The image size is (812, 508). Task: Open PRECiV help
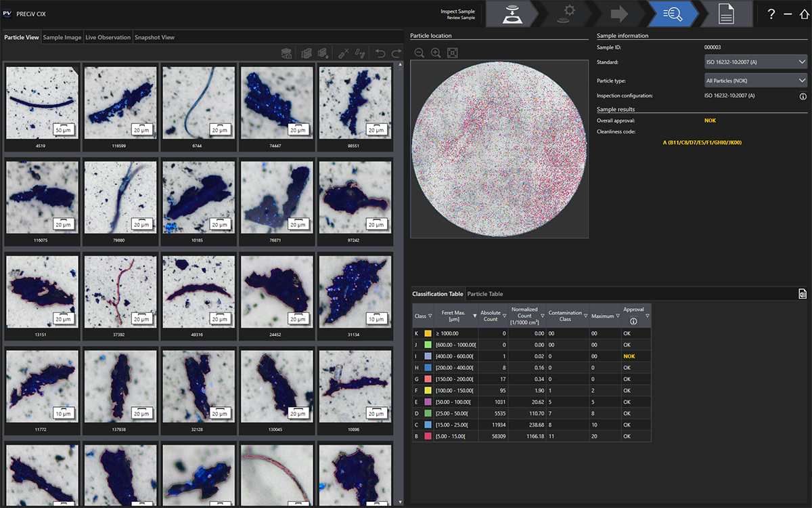[770, 14]
